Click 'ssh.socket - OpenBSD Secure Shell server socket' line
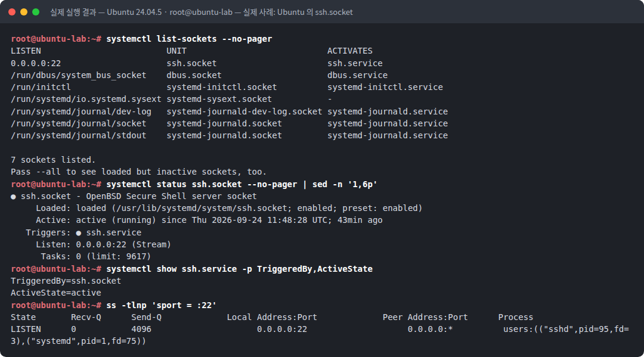This screenshot has height=357, width=644. [139, 196]
